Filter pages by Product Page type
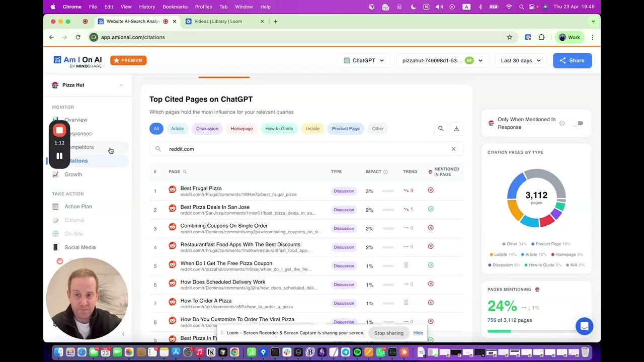This screenshot has width=644, height=362. 346,129
